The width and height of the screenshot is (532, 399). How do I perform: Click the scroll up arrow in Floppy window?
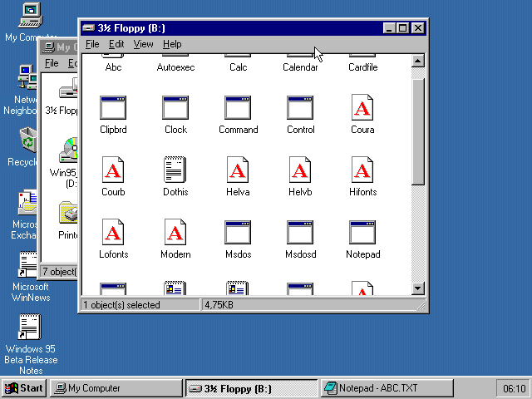[418, 61]
